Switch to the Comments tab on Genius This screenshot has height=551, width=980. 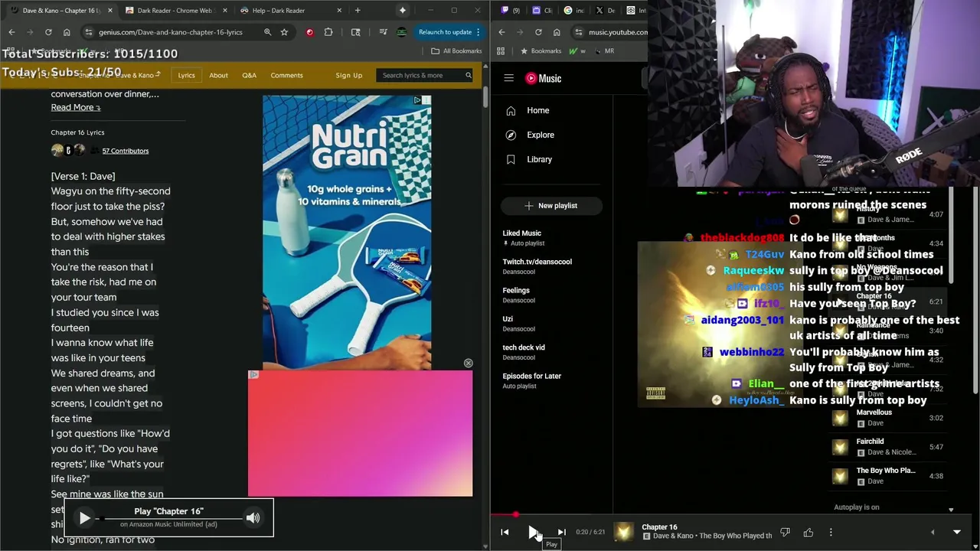286,75
